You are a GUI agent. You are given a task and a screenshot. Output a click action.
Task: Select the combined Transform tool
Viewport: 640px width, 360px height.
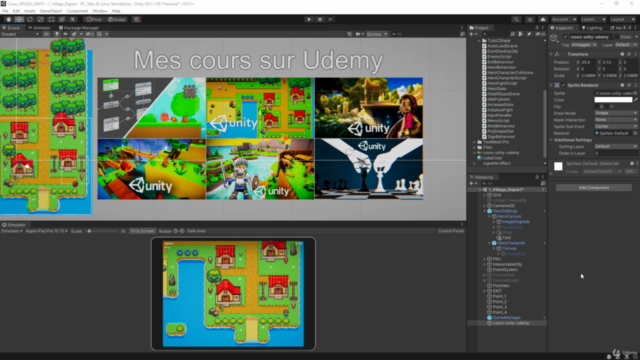tap(62, 19)
